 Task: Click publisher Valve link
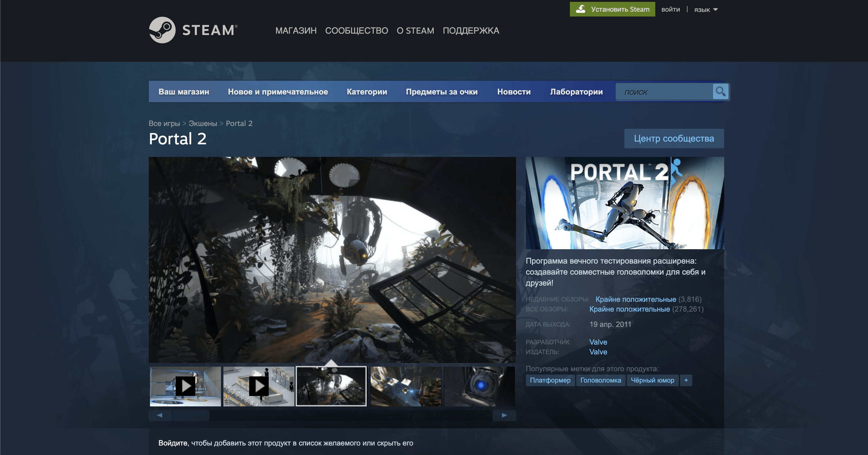coord(598,352)
